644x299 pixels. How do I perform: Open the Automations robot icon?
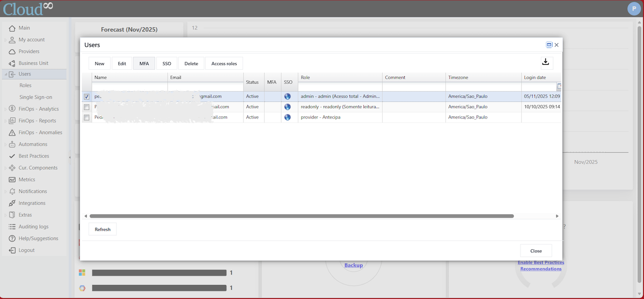tap(12, 144)
